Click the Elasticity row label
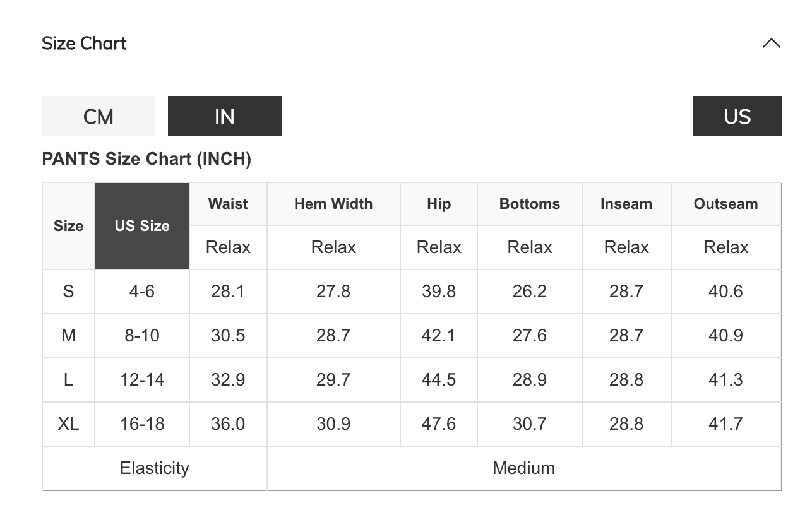Image resolution: width=812 pixels, height=515 pixels. coord(155,468)
